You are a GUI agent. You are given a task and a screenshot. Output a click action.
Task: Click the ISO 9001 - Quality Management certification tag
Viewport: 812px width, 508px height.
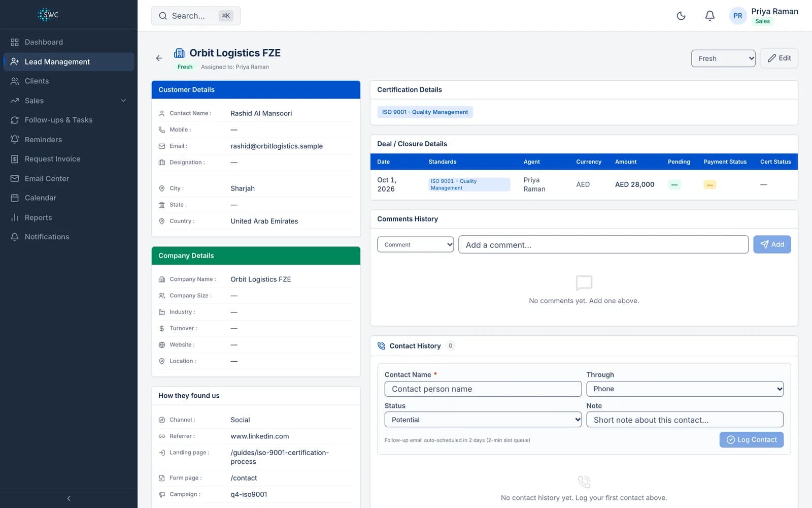tap(425, 112)
